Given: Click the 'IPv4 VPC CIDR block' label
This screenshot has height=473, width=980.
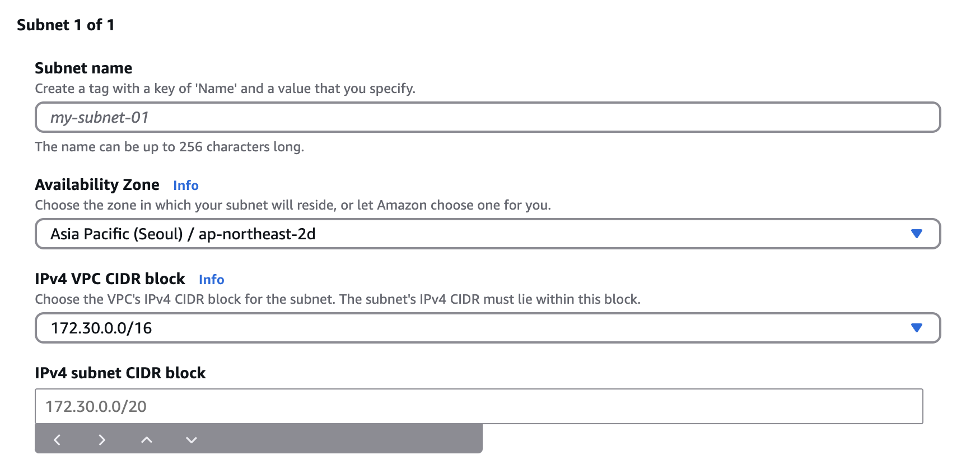Looking at the screenshot, I should tap(110, 279).
